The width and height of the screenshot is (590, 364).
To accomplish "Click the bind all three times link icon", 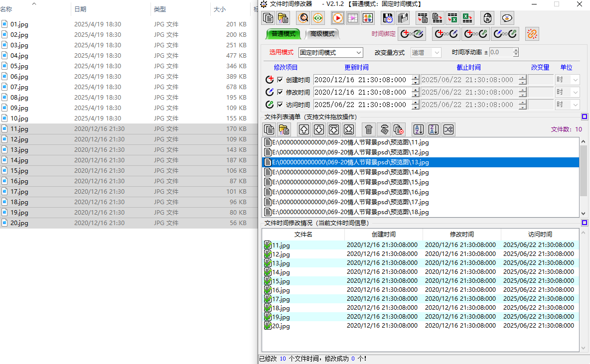I will pos(412,34).
